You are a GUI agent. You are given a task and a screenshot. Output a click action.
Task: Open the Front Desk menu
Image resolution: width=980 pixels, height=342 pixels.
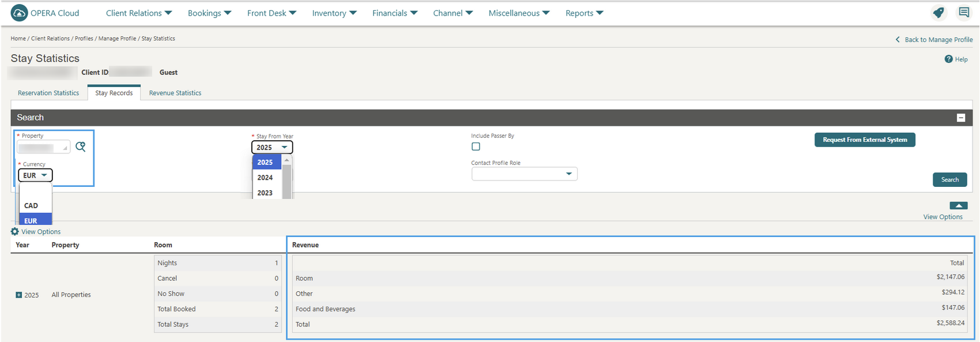(x=272, y=13)
